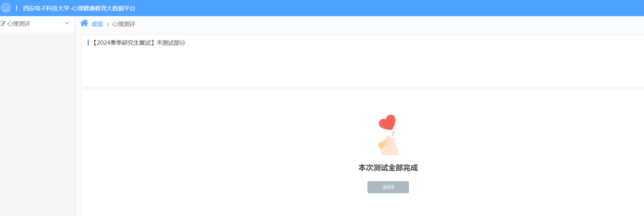Click the blank area of the blue header bar
644x216 pixels.
pyautogui.click(x=390, y=8)
